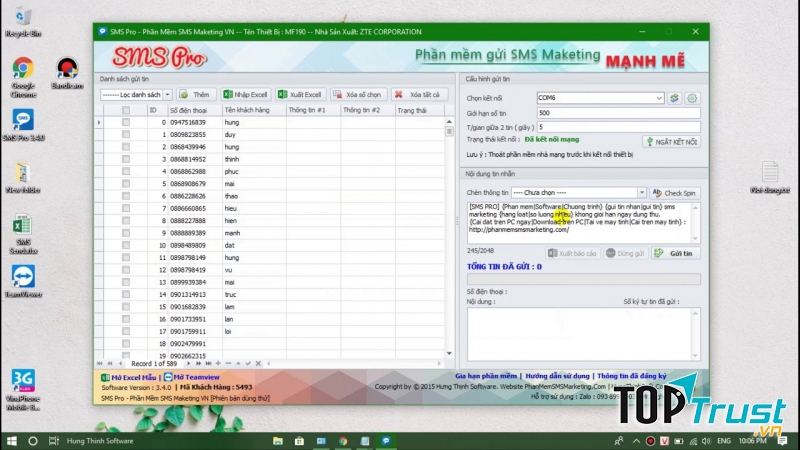Click the NGẮT KẾT NỐI disconnect button
The width and height of the screenshot is (800, 450).
tap(671, 142)
